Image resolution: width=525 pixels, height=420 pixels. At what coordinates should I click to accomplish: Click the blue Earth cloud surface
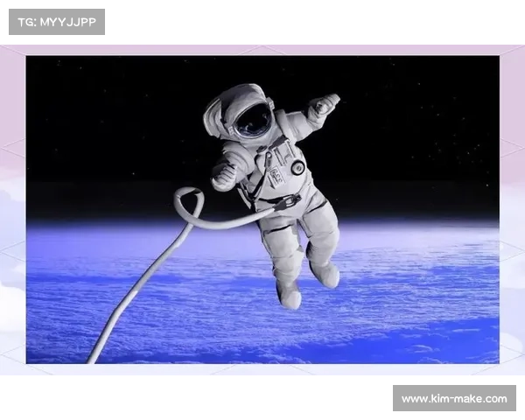pyautogui.click(x=411, y=297)
